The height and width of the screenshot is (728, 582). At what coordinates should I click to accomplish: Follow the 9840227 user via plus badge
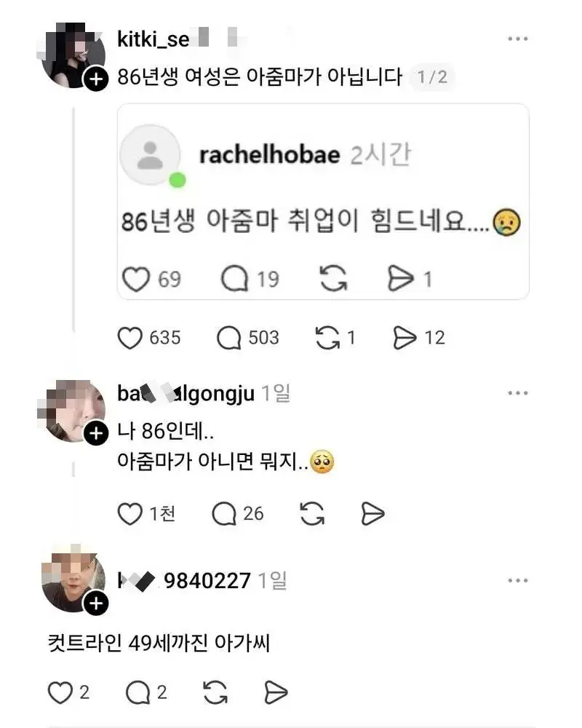[x=95, y=604]
